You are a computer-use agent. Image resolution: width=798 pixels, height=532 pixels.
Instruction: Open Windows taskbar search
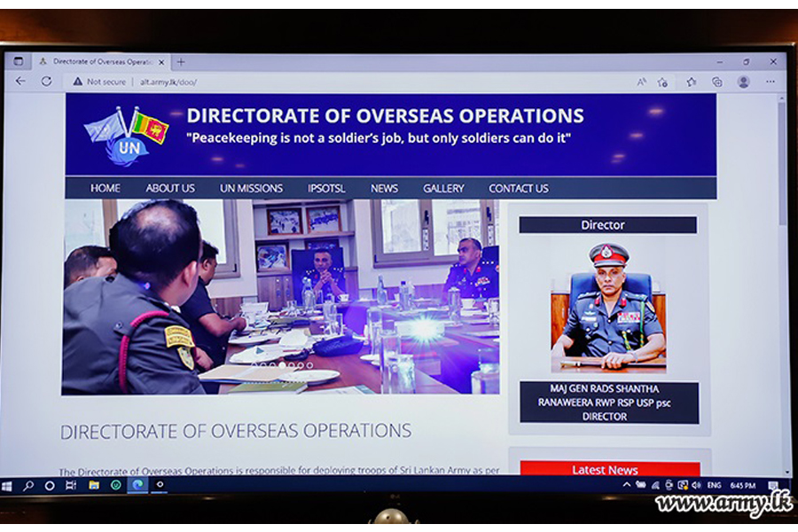point(28,486)
